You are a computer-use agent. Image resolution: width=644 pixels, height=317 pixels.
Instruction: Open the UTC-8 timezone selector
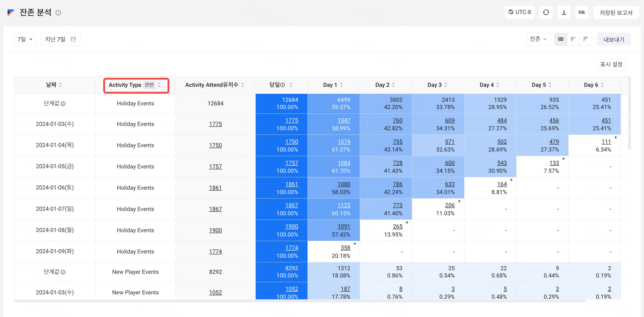[519, 12]
